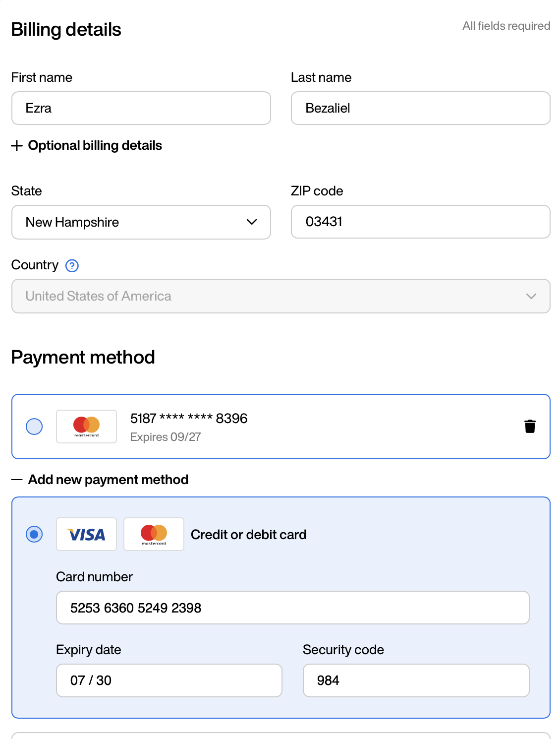Click the 'Payment method' heading

click(83, 357)
